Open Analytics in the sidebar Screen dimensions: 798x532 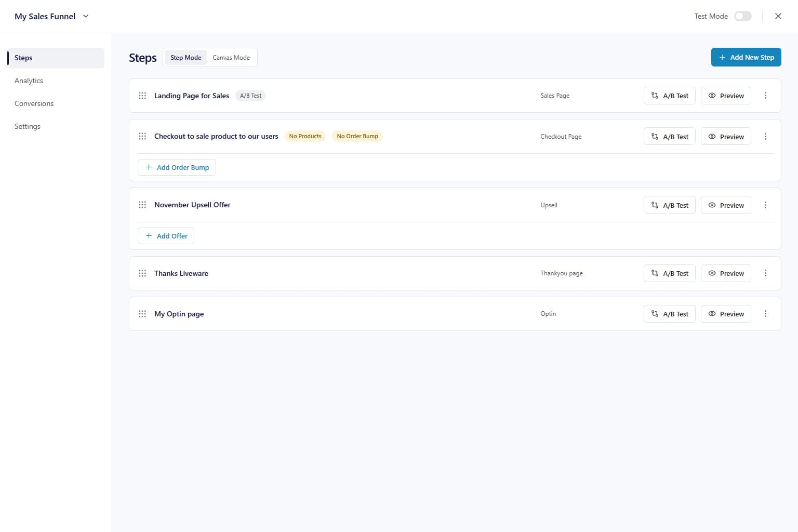pos(29,81)
